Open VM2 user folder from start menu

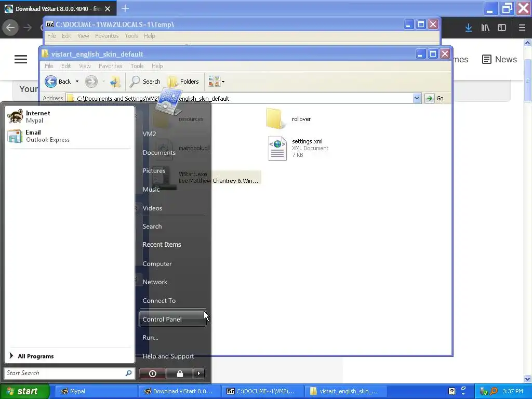[149, 134]
